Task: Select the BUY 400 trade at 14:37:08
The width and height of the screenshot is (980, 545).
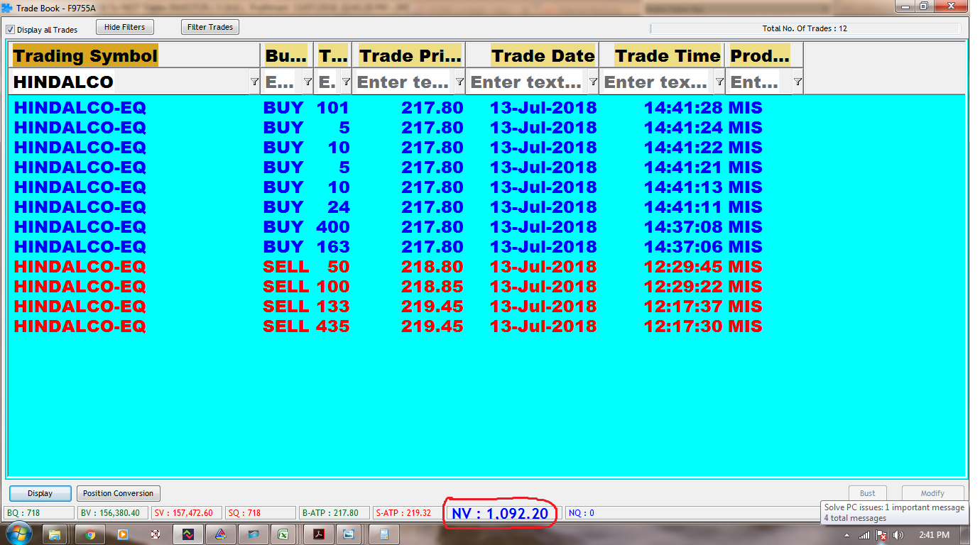Action: [x=388, y=227]
